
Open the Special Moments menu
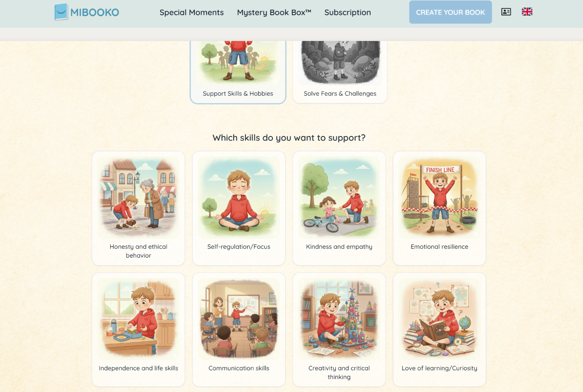tap(191, 13)
